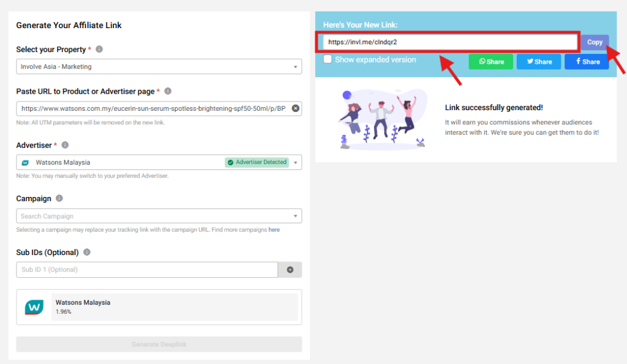Click the Generate Deeplink button
Viewport: 627px width, 364px height.
tap(159, 344)
